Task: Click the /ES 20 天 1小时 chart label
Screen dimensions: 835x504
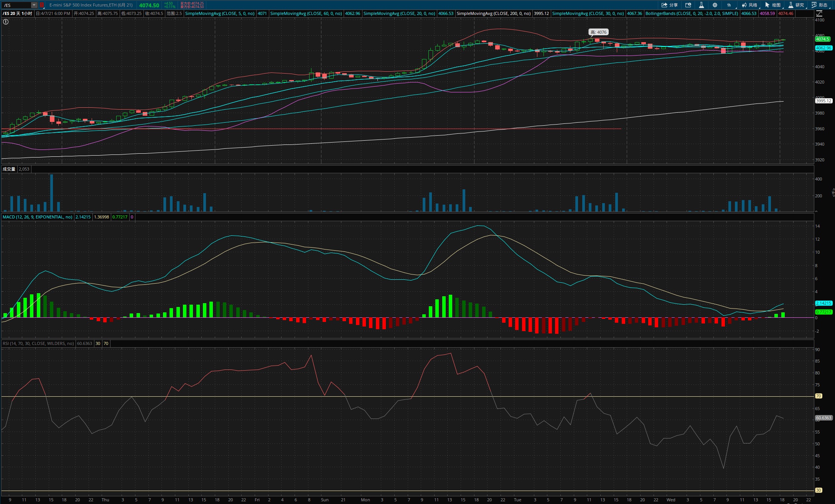Action: point(18,13)
